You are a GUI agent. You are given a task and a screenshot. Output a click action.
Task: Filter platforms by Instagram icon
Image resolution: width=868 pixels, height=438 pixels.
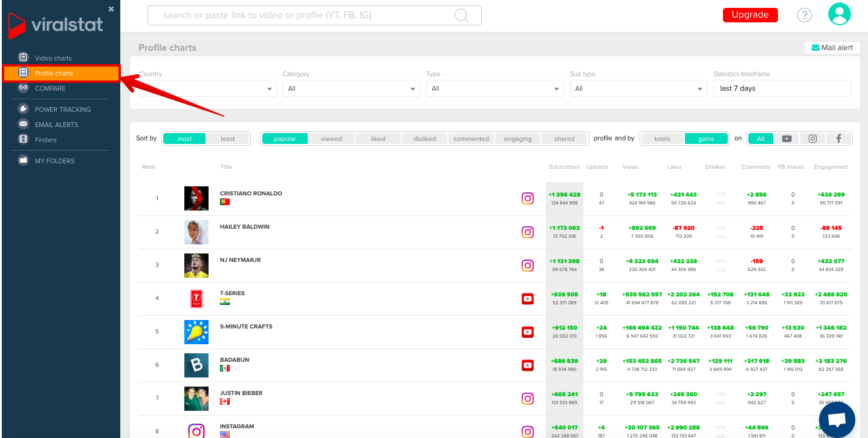pos(812,139)
